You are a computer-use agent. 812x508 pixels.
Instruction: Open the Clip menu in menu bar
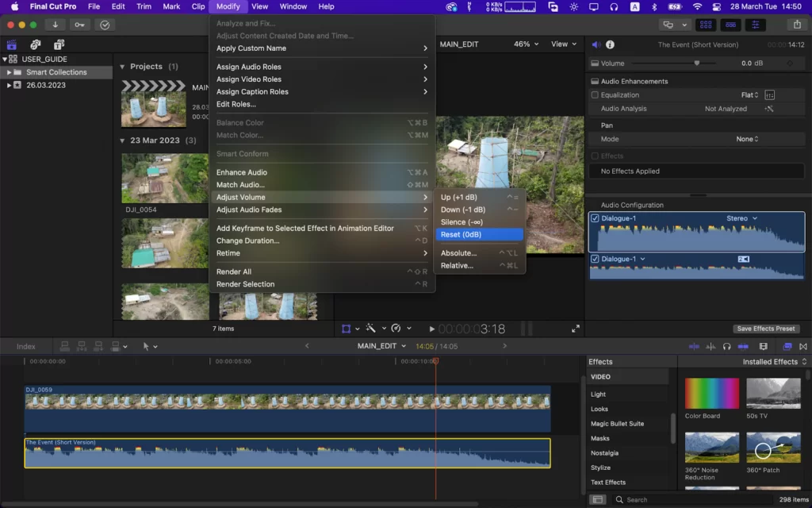(197, 6)
